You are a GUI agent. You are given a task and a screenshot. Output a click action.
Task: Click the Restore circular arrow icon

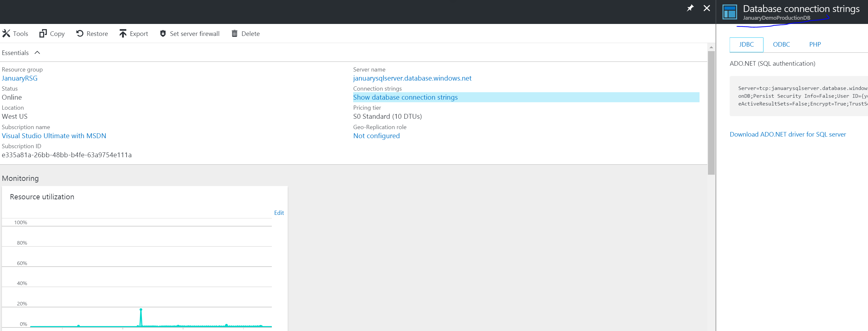tap(79, 33)
